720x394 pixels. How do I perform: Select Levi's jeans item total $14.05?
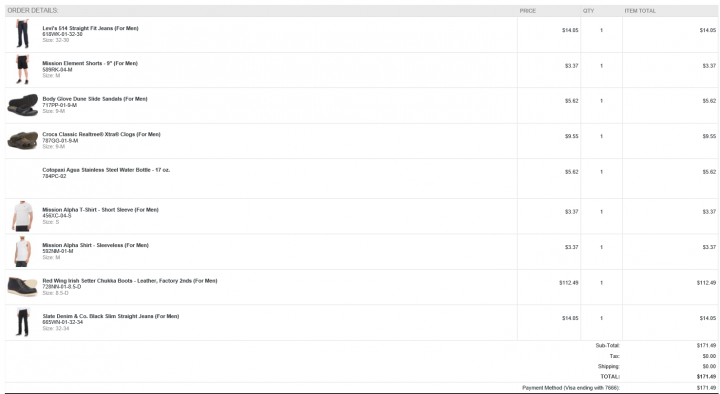click(x=708, y=30)
